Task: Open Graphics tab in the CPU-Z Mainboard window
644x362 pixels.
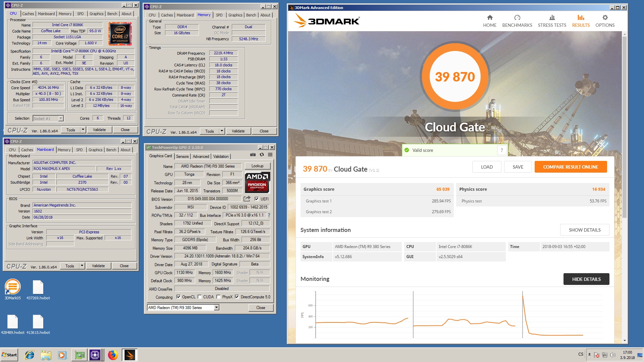Action: click(95, 150)
